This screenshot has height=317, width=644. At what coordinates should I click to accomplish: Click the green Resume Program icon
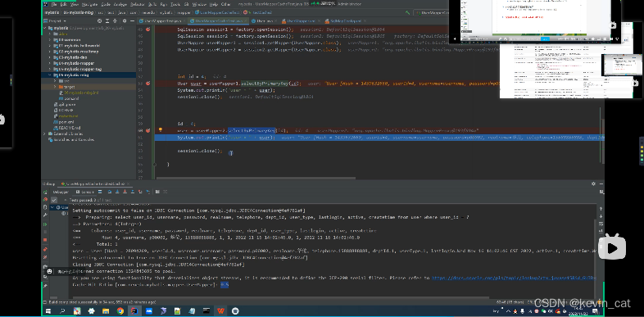click(x=45, y=224)
